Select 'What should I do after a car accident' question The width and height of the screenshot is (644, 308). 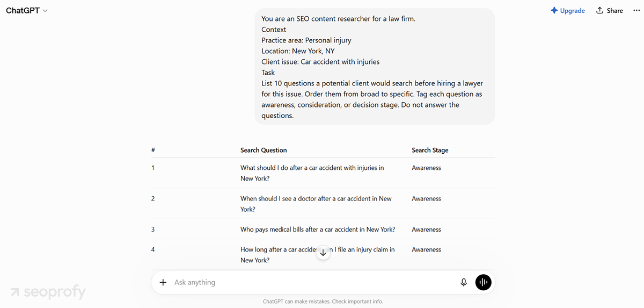(x=312, y=173)
